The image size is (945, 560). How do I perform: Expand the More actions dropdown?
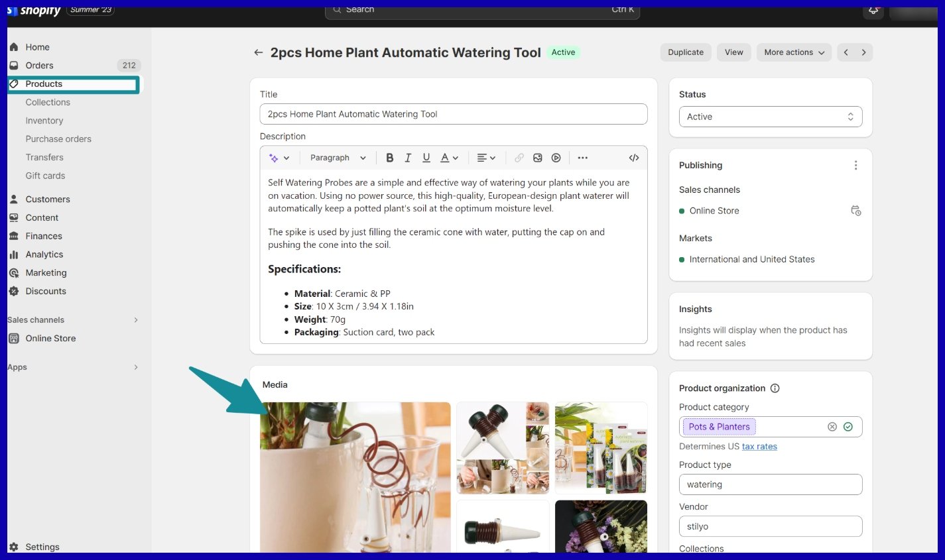pos(794,52)
